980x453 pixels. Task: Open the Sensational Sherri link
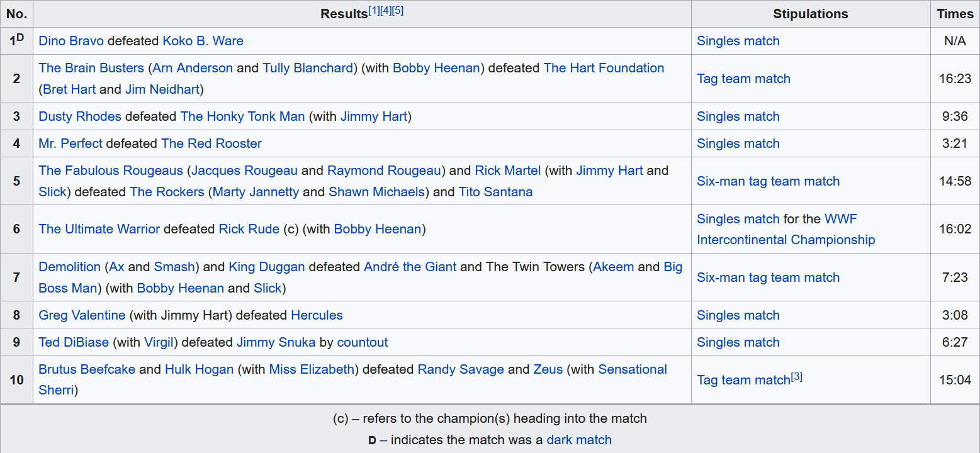[x=633, y=369]
